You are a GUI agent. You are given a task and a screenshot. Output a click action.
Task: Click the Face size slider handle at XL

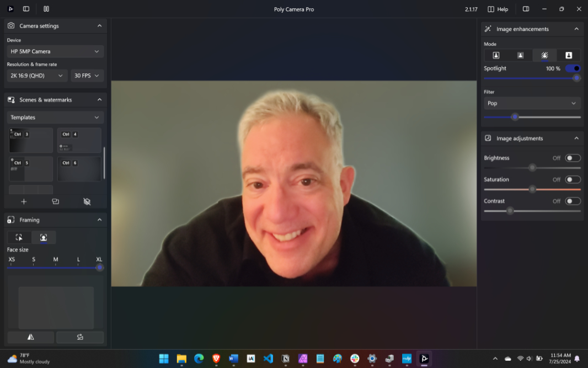[99, 268]
